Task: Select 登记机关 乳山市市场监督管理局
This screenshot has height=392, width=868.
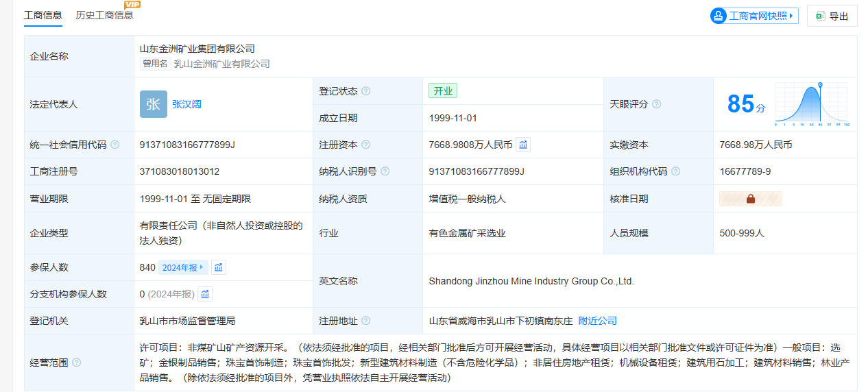Action: (x=187, y=321)
